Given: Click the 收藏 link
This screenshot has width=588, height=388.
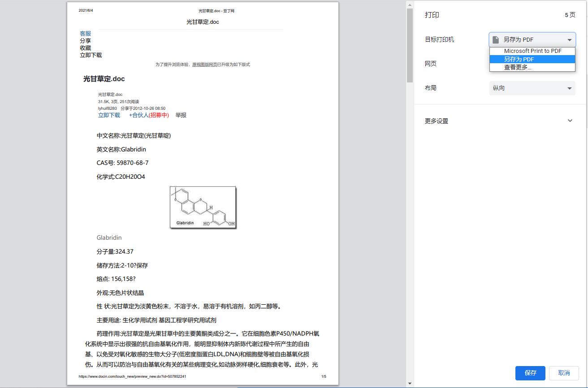Looking at the screenshot, I should [x=86, y=47].
